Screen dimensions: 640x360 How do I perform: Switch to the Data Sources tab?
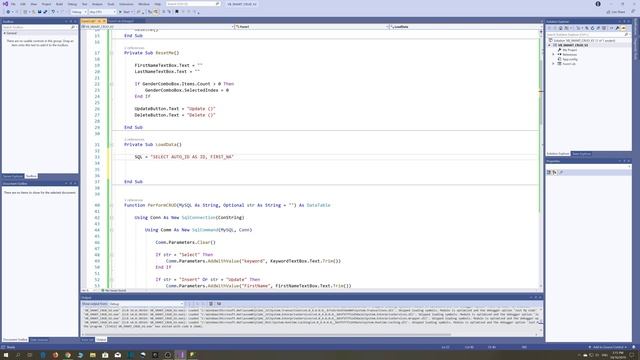click(x=39, y=340)
